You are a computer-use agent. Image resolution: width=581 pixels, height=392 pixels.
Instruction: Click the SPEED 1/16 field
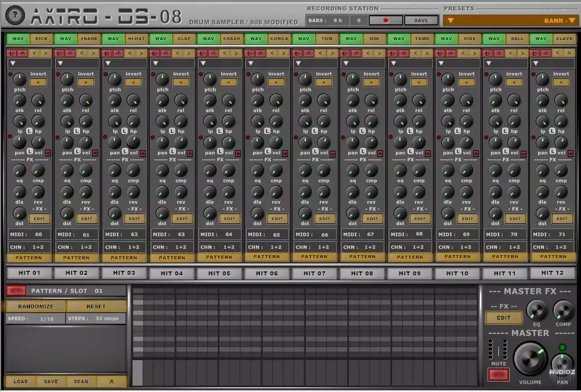pyautogui.click(x=36, y=318)
